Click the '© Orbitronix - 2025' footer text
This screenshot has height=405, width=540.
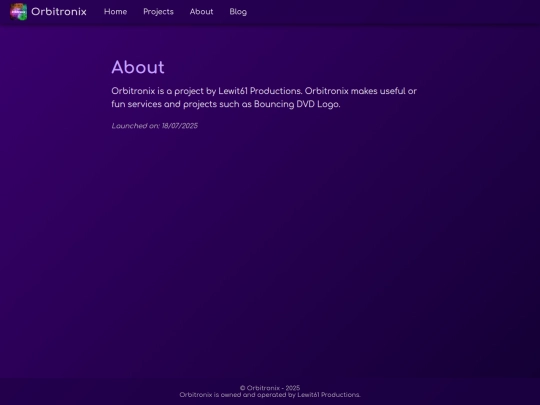[x=270, y=388]
